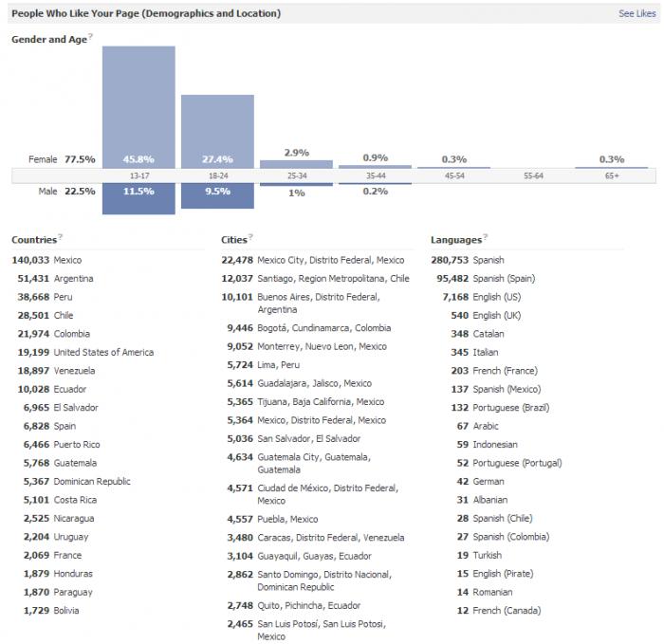664x644 pixels.
Task: Click Tijuana, Baja California, Mexico row
Action: 305,401
